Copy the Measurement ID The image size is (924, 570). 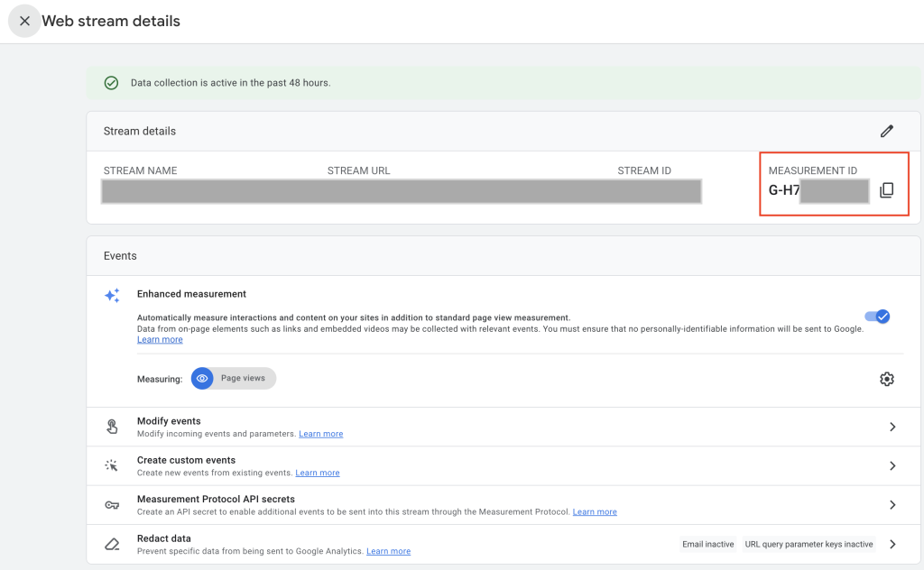click(887, 189)
